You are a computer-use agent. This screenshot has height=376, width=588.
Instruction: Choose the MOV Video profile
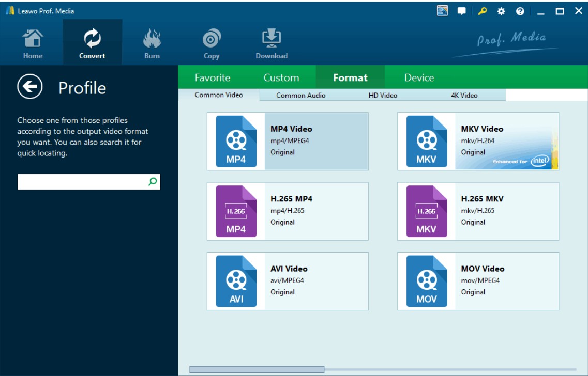click(477, 280)
